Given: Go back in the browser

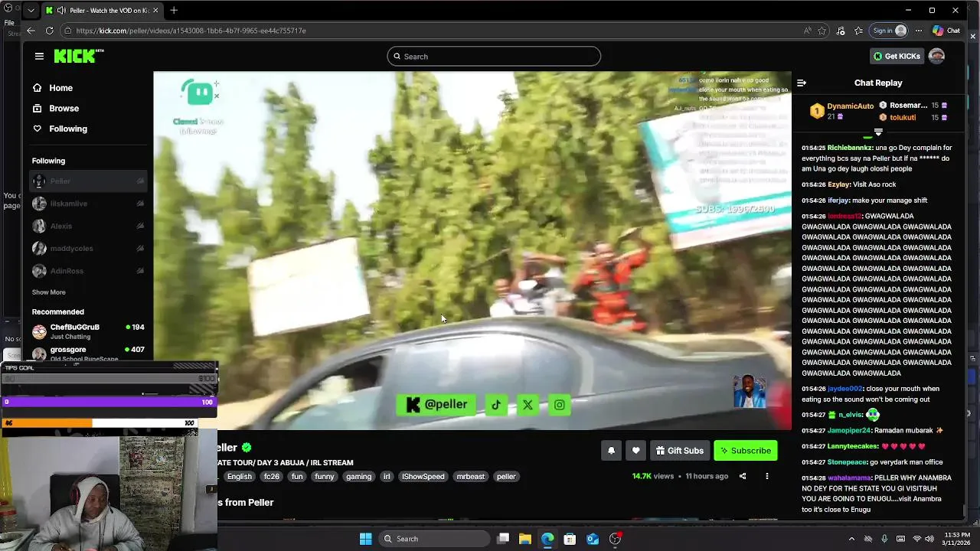Looking at the screenshot, I should (31, 31).
